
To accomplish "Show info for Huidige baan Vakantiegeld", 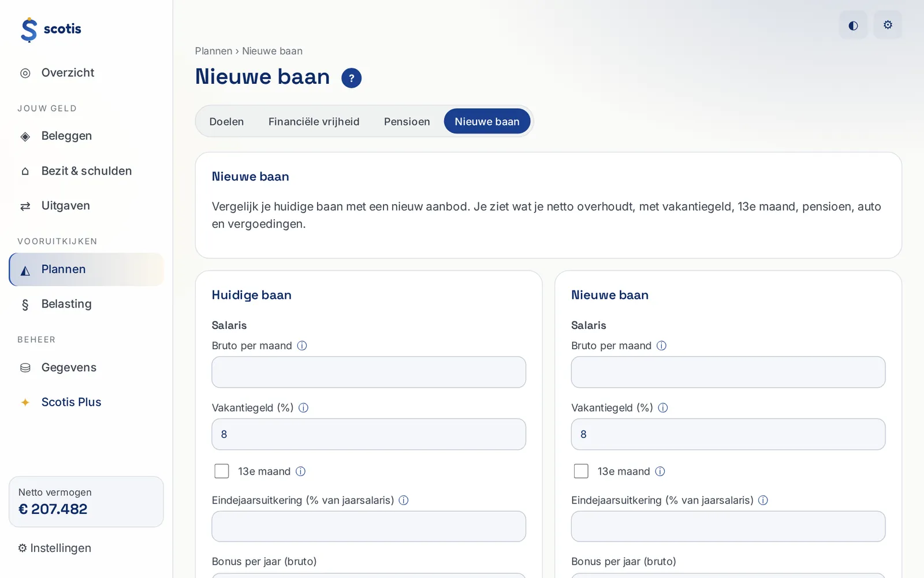I will click(303, 408).
